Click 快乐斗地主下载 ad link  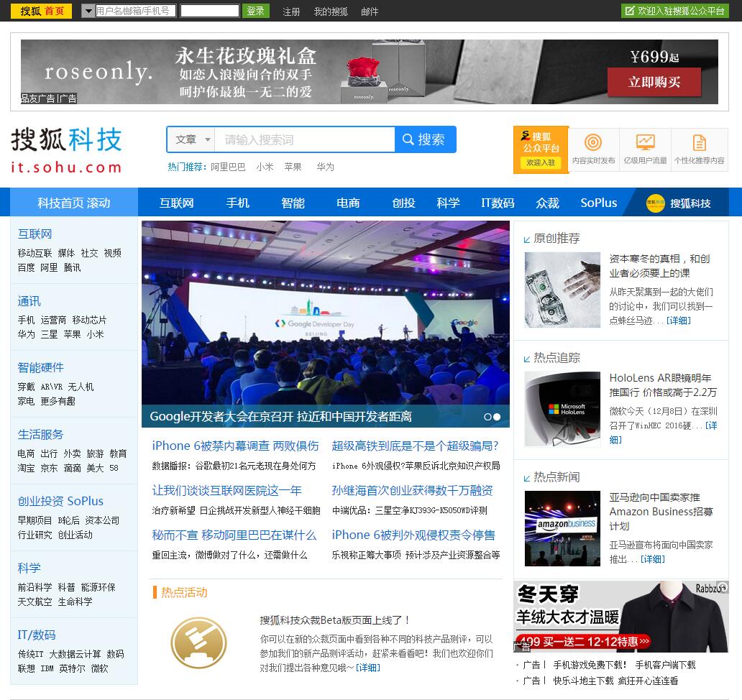click(x=584, y=681)
